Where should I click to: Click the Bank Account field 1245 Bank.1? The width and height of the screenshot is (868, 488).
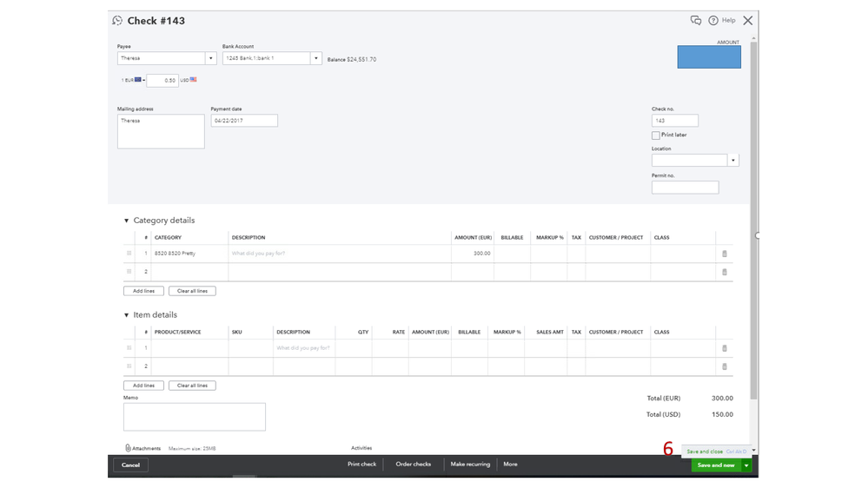[267, 58]
